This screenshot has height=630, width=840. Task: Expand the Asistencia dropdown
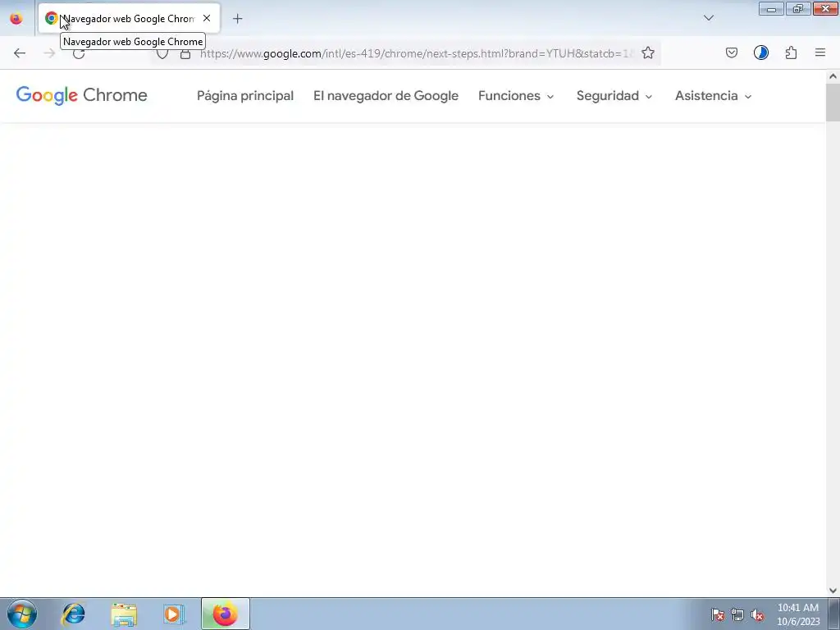coord(714,96)
